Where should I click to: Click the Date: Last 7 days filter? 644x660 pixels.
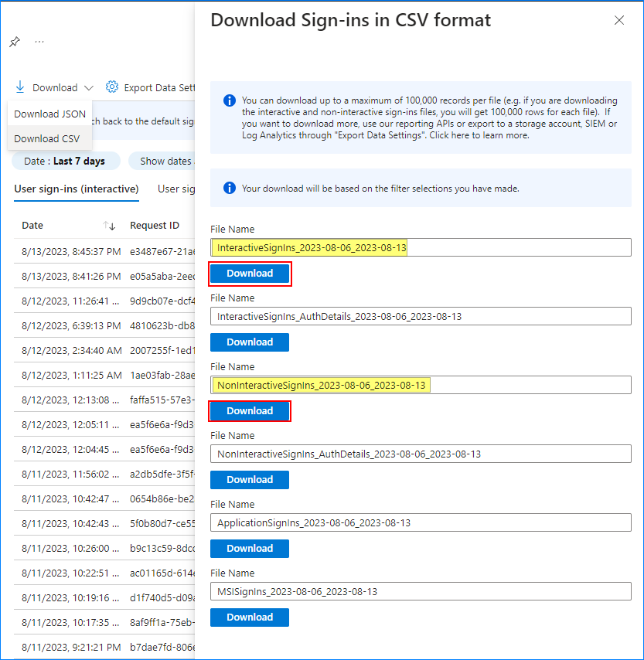pos(66,162)
